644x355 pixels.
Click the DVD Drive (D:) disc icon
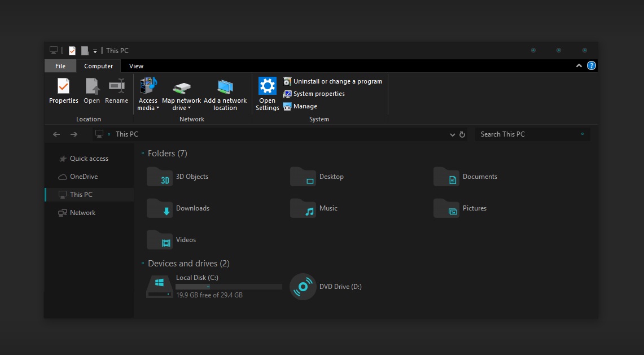tap(303, 286)
